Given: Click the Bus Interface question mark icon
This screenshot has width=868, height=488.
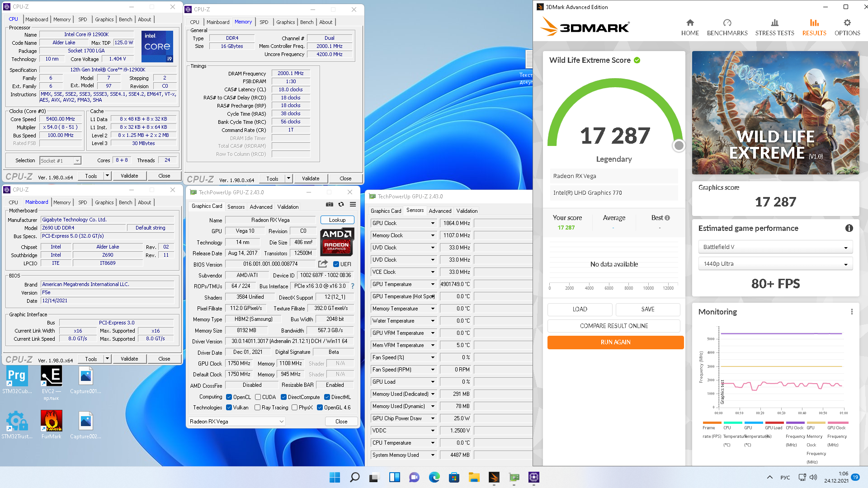Looking at the screenshot, I should [x=353, y=286].
